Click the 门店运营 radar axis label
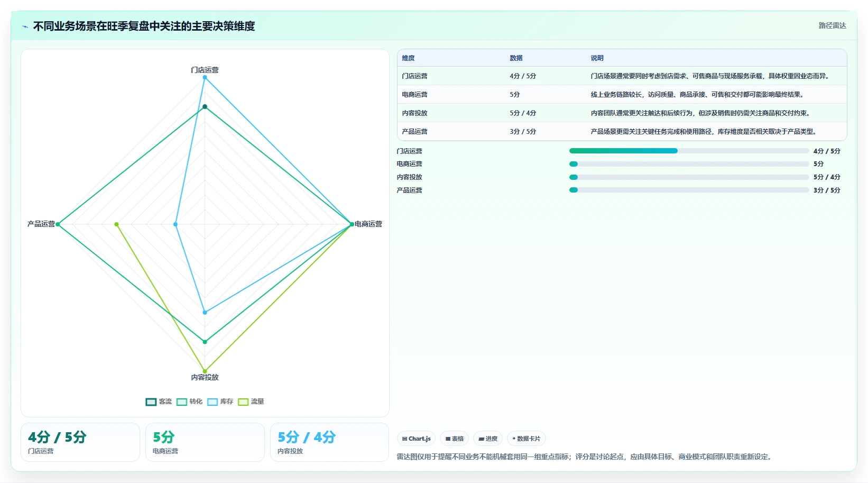The width and height of the screenshot is (868, 483). 205,70
